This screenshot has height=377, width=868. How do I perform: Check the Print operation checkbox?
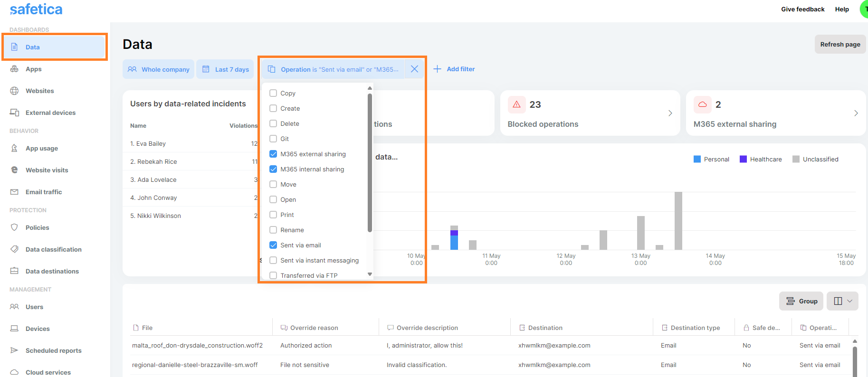pos(273,215)
